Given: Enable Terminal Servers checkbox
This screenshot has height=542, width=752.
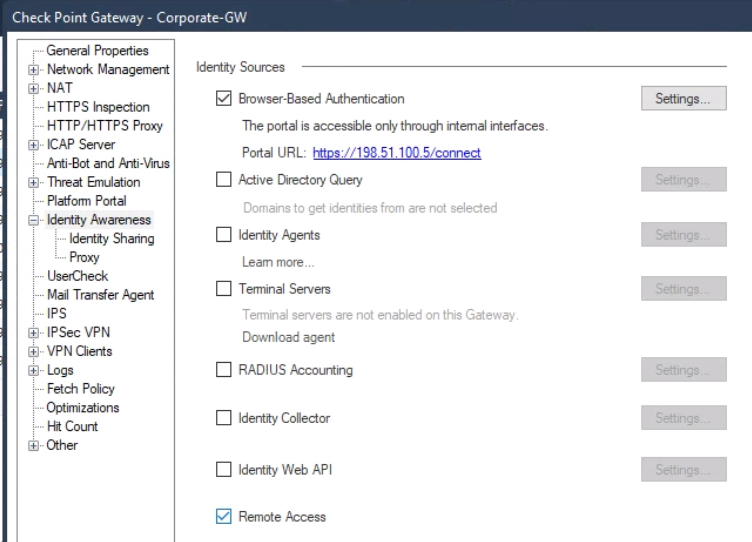Looking at the screenshot, I should 223,289.
